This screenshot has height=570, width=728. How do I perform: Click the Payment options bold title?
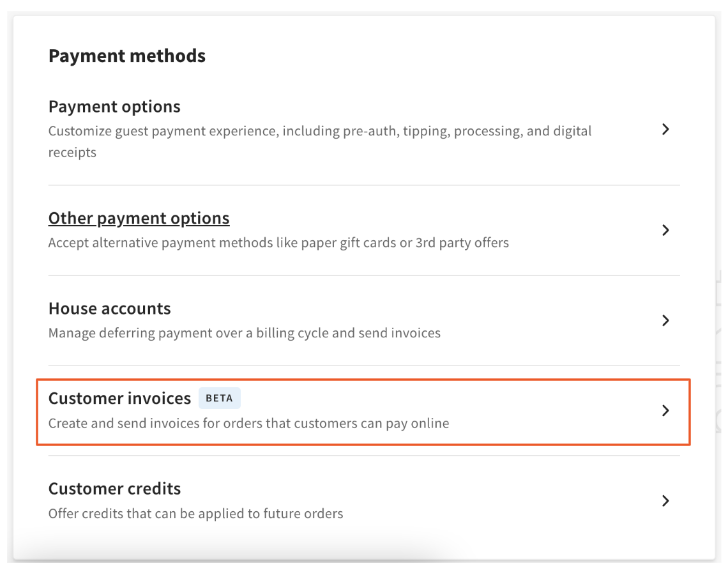[x=114, y=106]
